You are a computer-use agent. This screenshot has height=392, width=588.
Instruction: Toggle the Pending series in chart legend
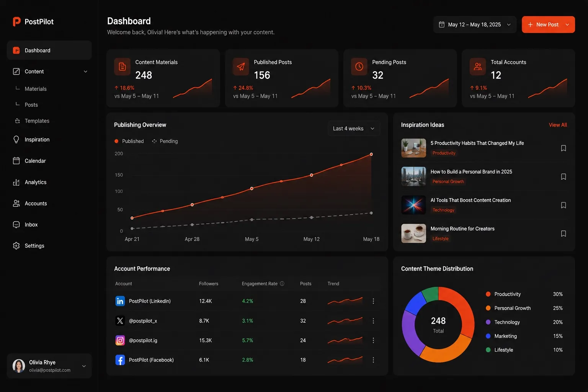165,141
